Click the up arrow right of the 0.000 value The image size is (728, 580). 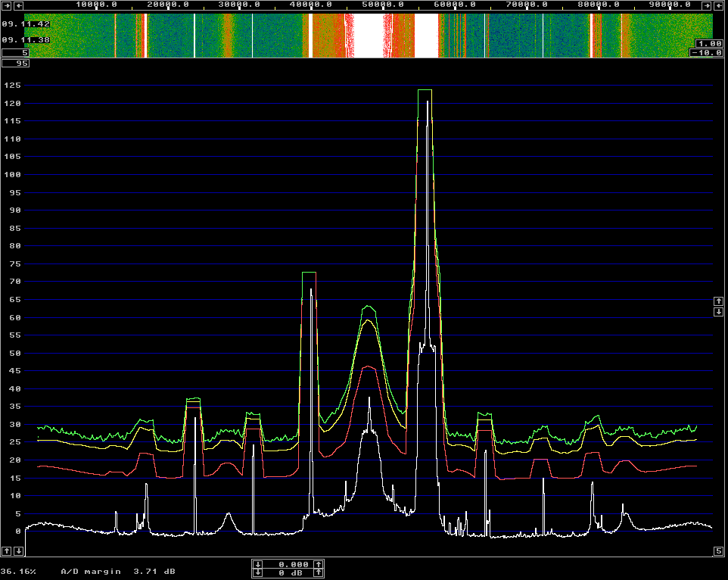pos(319,564)
